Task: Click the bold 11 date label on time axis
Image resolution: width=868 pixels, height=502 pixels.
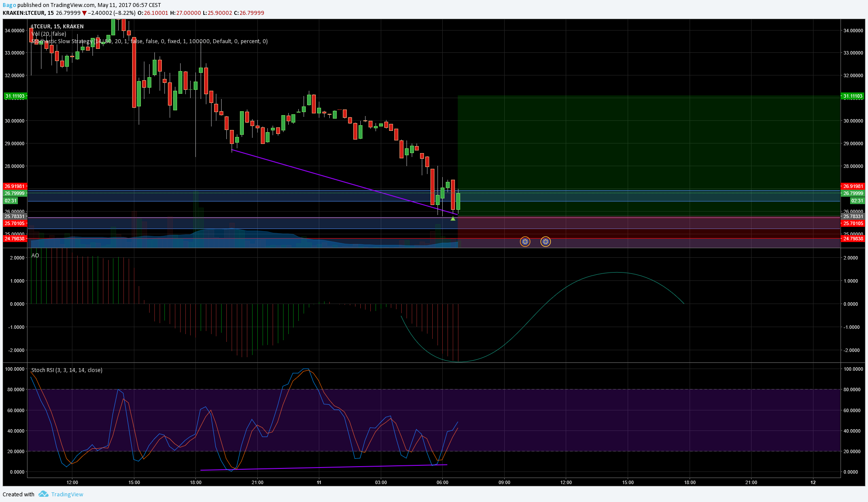Action: pos(319,482)
